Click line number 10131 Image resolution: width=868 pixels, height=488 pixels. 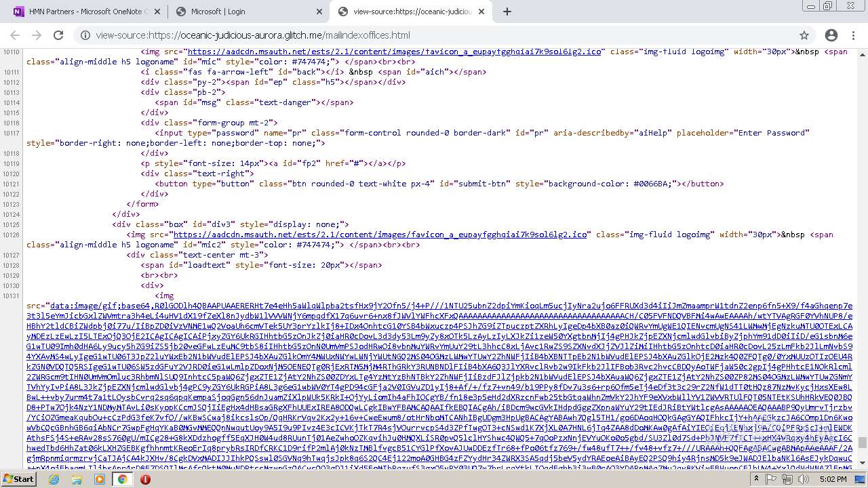click(11, 296)
